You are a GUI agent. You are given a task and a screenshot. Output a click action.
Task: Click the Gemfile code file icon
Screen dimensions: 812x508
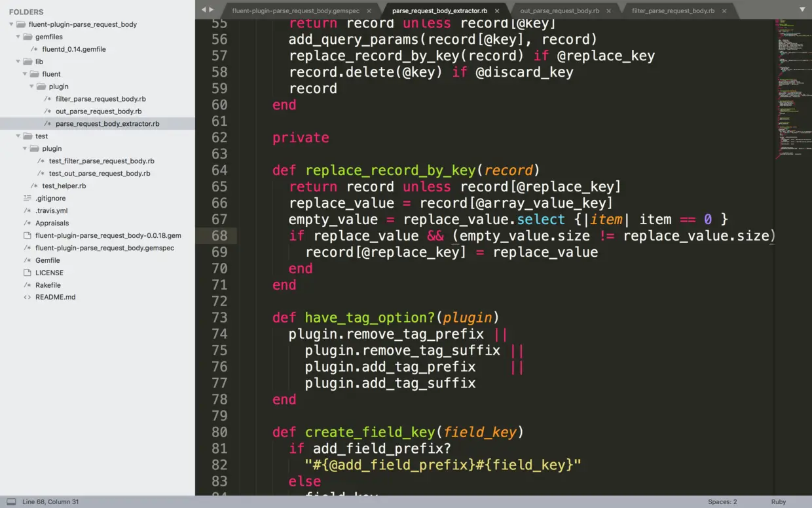28,260
